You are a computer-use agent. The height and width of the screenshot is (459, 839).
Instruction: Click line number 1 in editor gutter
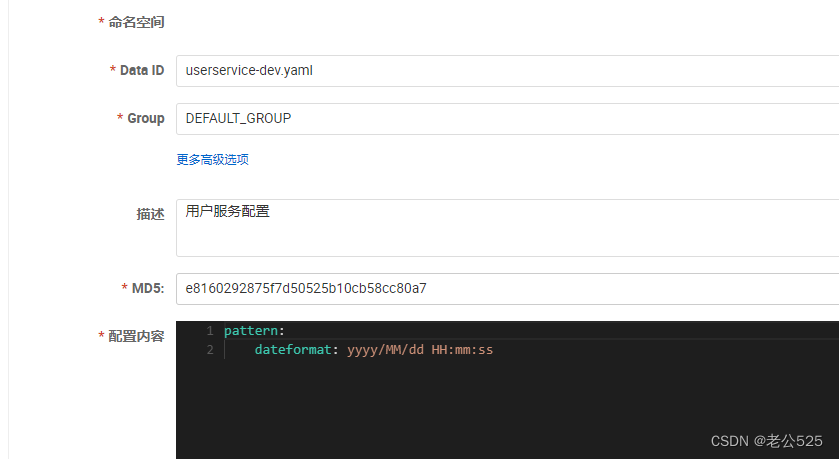(210, 331)
